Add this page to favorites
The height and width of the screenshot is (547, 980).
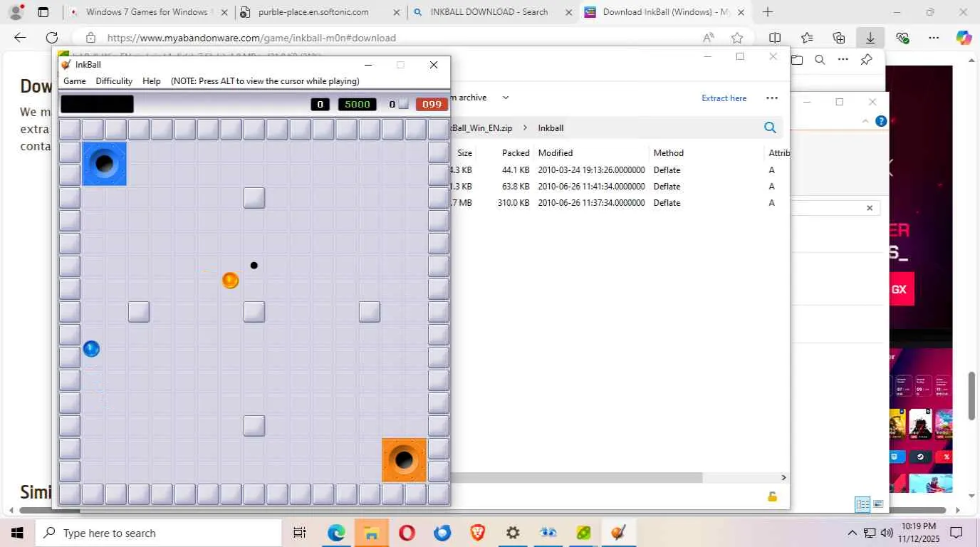tap(737, 38)
